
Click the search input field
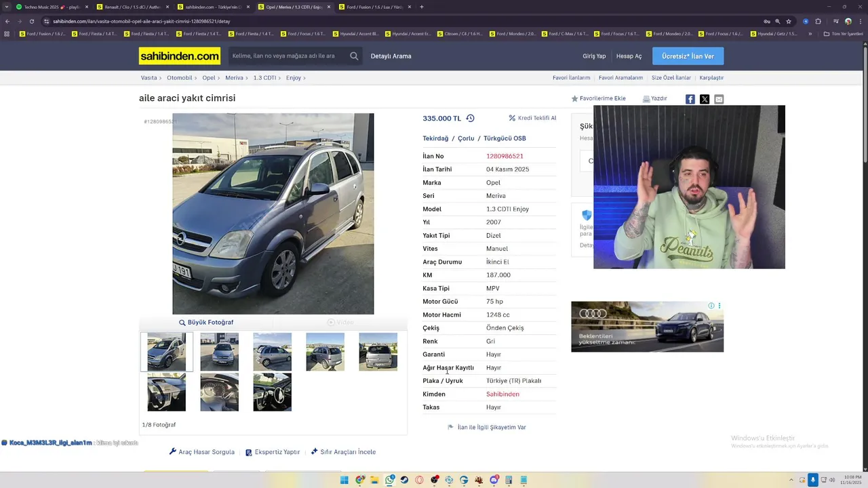287,56
